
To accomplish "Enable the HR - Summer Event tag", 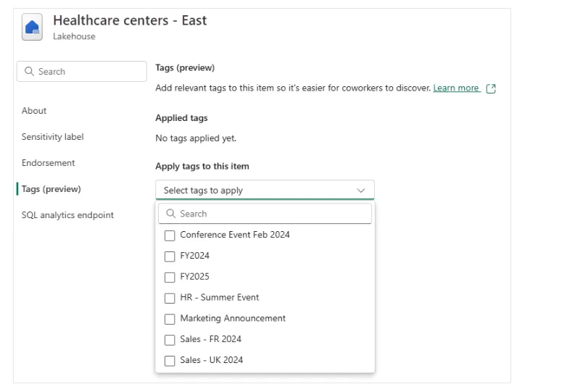I will (170, 298).
